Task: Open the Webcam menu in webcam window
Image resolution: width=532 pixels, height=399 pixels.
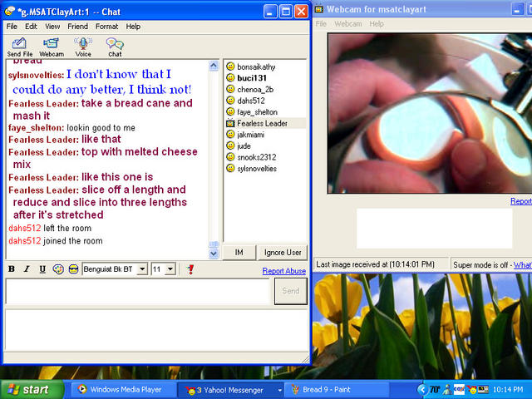Action: tap(348, 24)
